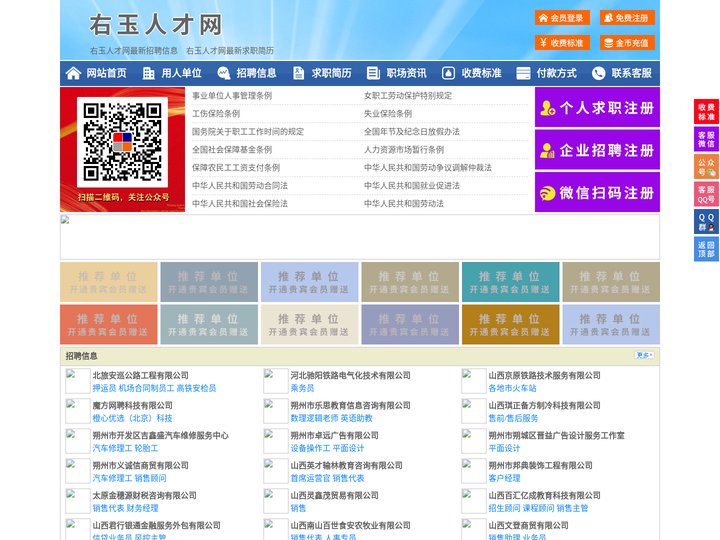Click the 免费注册 button
The width and height of the screenshot is (720, 540).
(x=627, y=18)
